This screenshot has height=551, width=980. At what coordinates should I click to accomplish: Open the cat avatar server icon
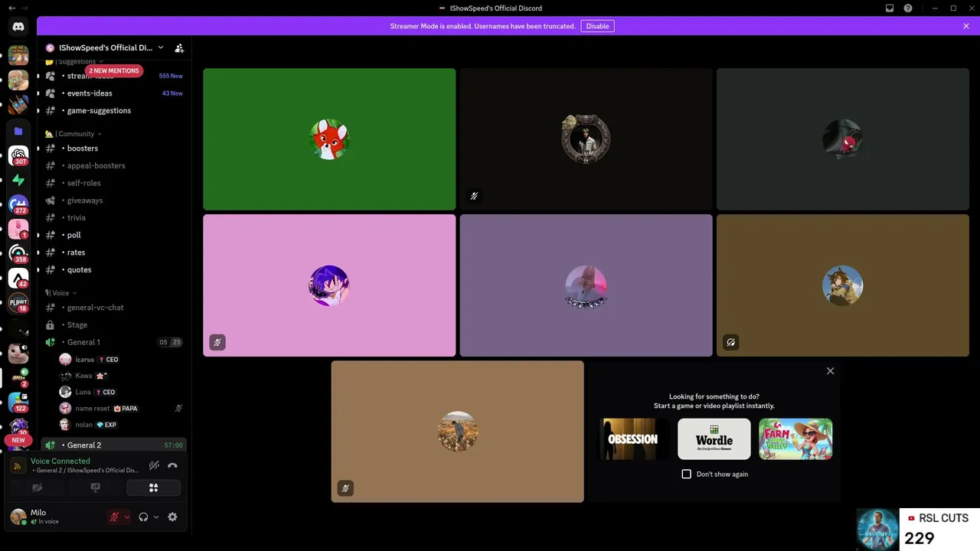coord(18,352)
